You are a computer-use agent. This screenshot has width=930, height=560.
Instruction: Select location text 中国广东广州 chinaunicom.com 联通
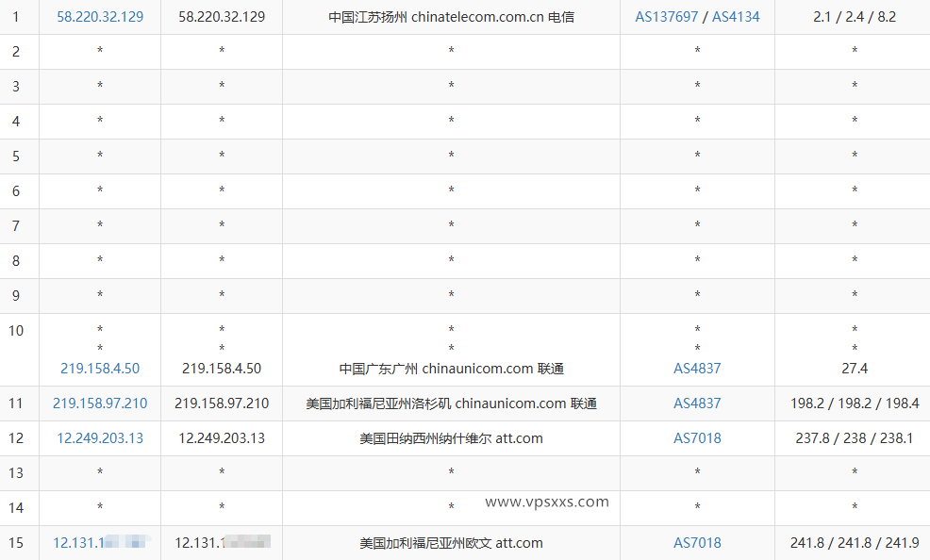pos(452,368)
